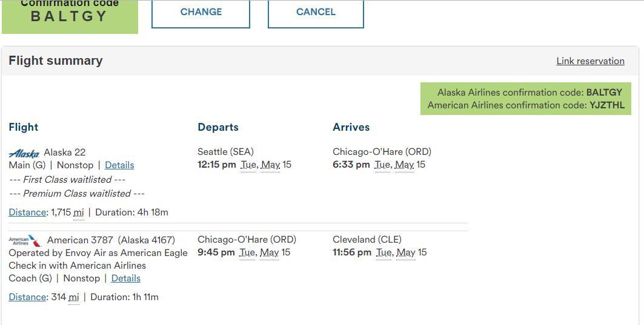Click the 'mi' abbreviation after 1,715
Screen dimensions: 644x325
click(x=79, y=212)
